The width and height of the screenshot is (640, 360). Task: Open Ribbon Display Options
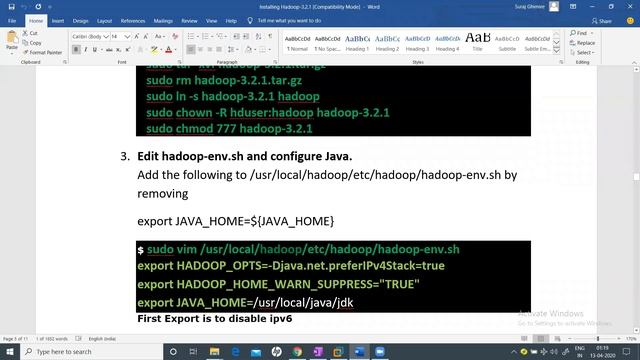tap(573, 7)
